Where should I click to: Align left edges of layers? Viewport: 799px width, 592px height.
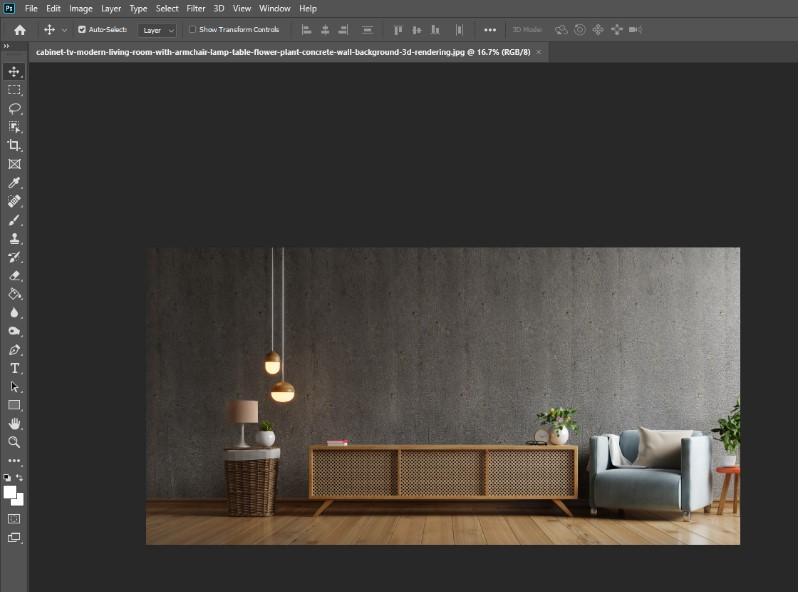[306, 30]
